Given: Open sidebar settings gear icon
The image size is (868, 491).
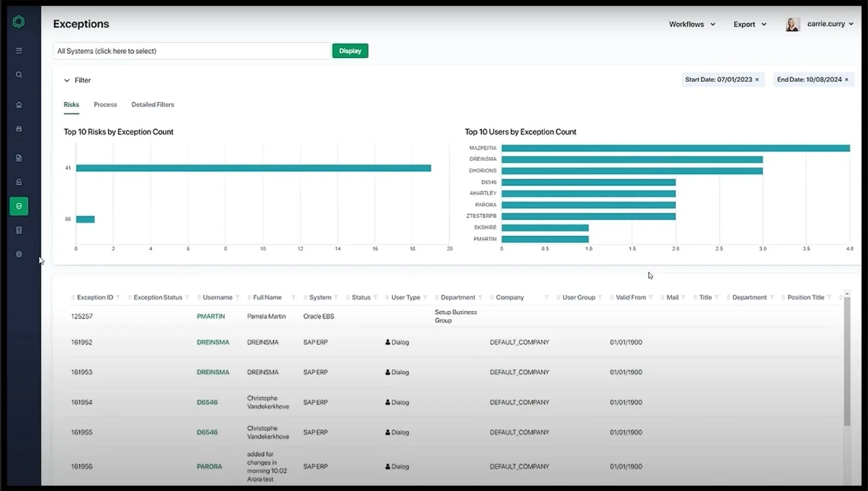Looking at the screenshot, I should tap(18, 254).
